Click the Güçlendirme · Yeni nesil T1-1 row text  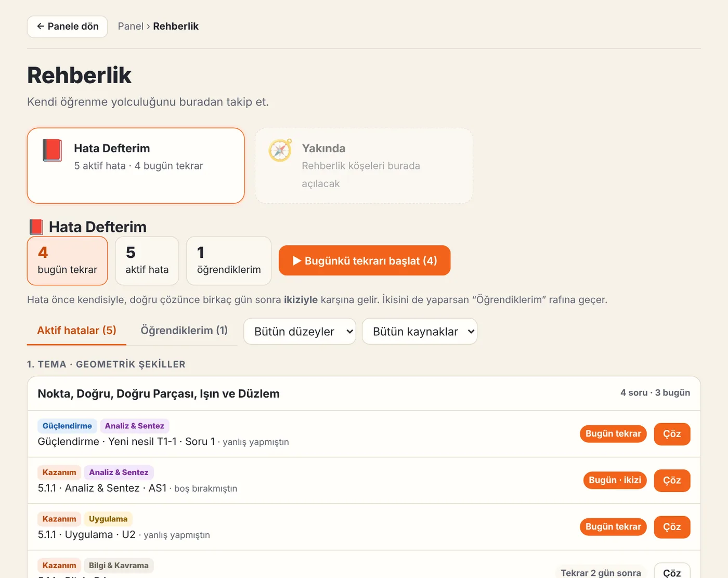[126, 441]
